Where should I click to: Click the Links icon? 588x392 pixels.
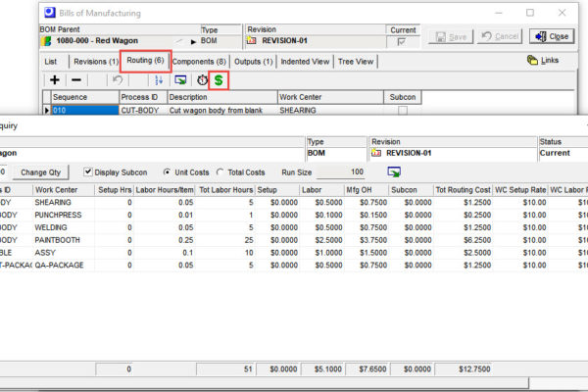tap(532, 60)
